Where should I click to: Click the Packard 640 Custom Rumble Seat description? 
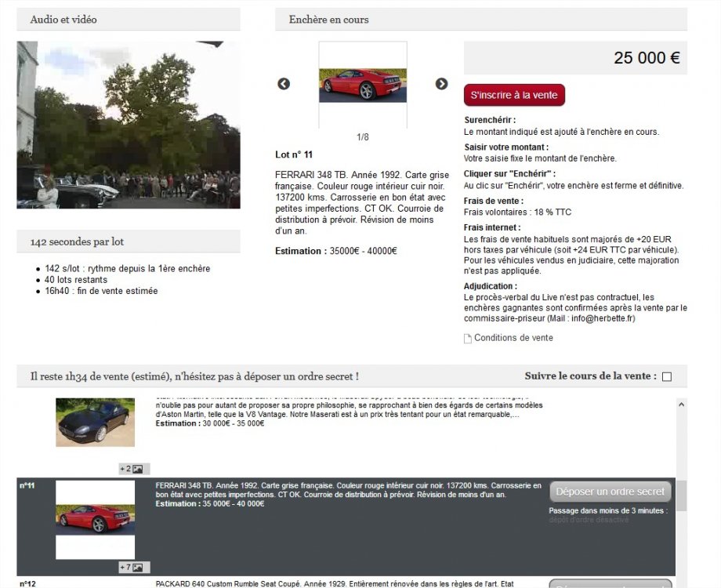tap(335, 584)
